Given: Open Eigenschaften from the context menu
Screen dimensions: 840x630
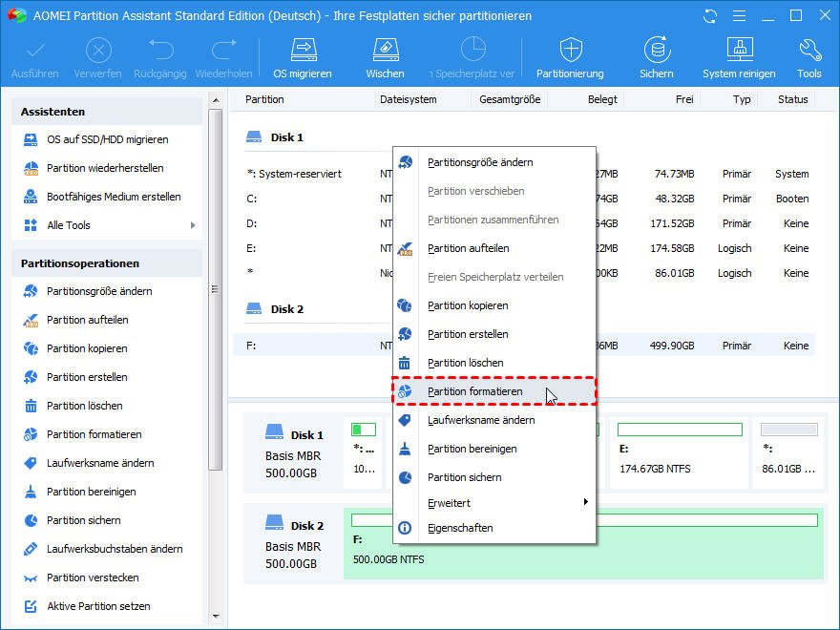Looking at the screenshot, I should click(x=462, y=528).
